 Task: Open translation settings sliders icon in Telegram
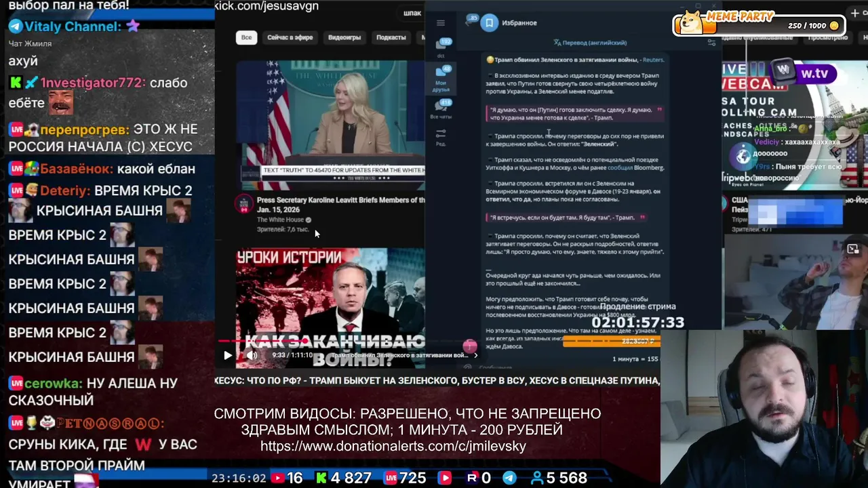point(711,43)
